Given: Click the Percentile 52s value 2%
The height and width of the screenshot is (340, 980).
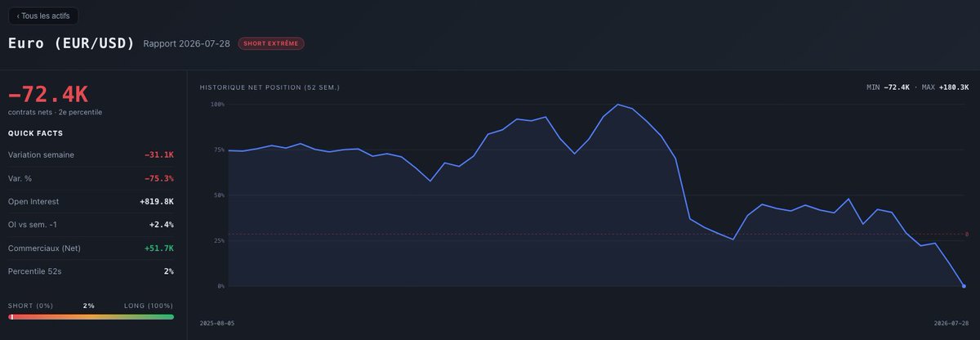Looking at the screenshot, I should click(168, 271).
